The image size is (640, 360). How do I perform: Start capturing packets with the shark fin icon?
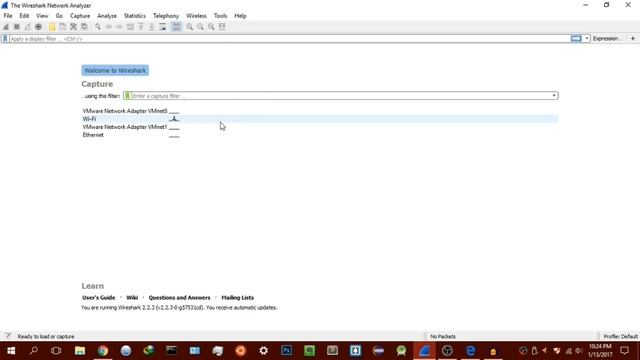[6, 27]
